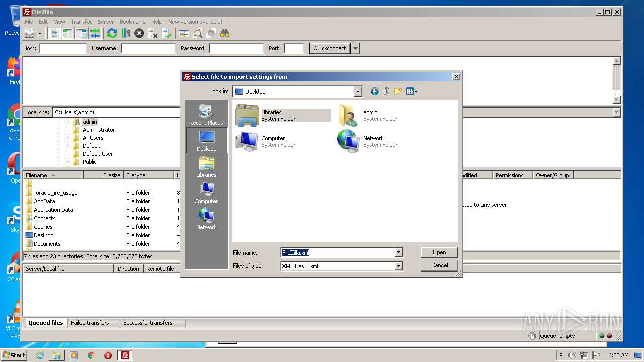The height and width of the screenshot is (362, 644).
Task: Go back to last folder visited
Action: (x=374, y=91)
